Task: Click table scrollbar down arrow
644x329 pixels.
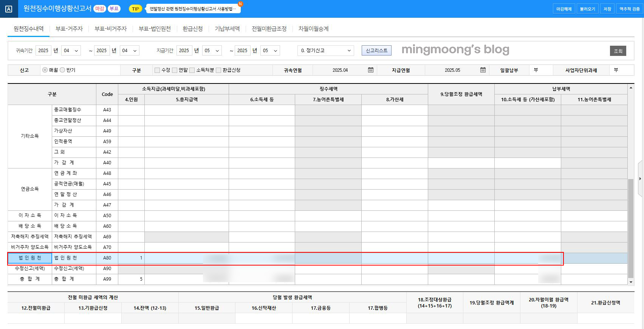Action: coord(630,282)
